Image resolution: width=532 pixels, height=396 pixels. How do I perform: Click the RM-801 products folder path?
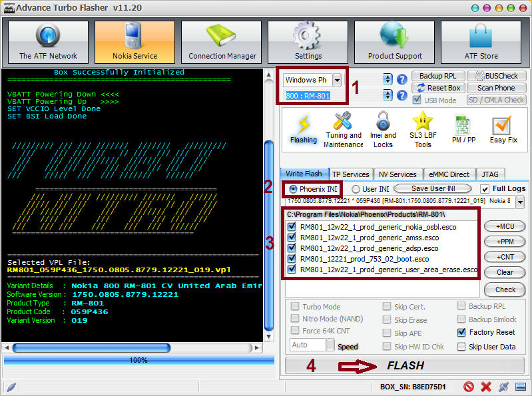tap(366, 214)
